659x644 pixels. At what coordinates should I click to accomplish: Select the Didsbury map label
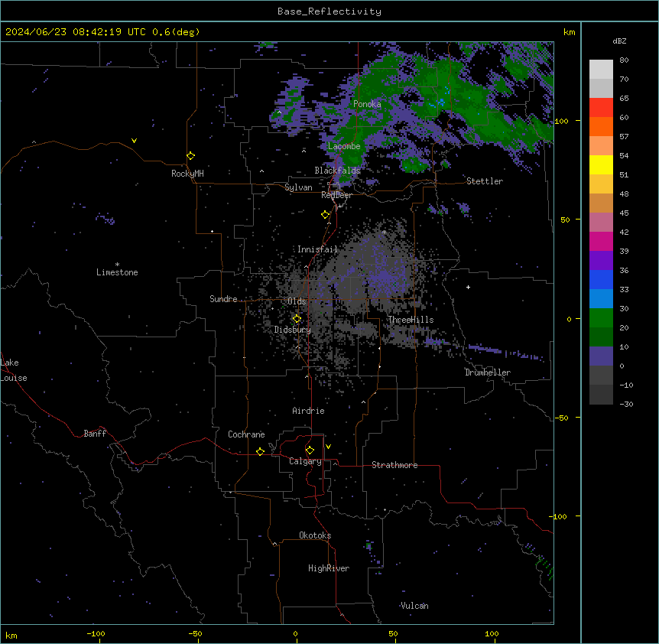point(293,330)
